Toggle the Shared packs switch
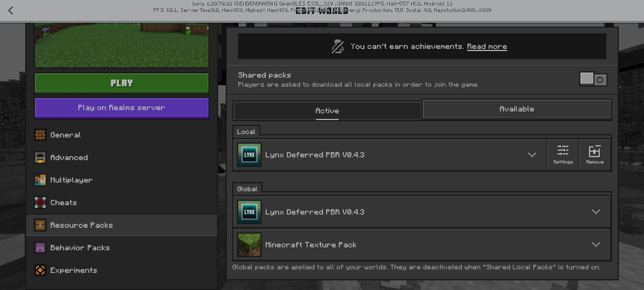Image resolution: width=644 pixels, height=290 pixels. click(x=593, y=79)
